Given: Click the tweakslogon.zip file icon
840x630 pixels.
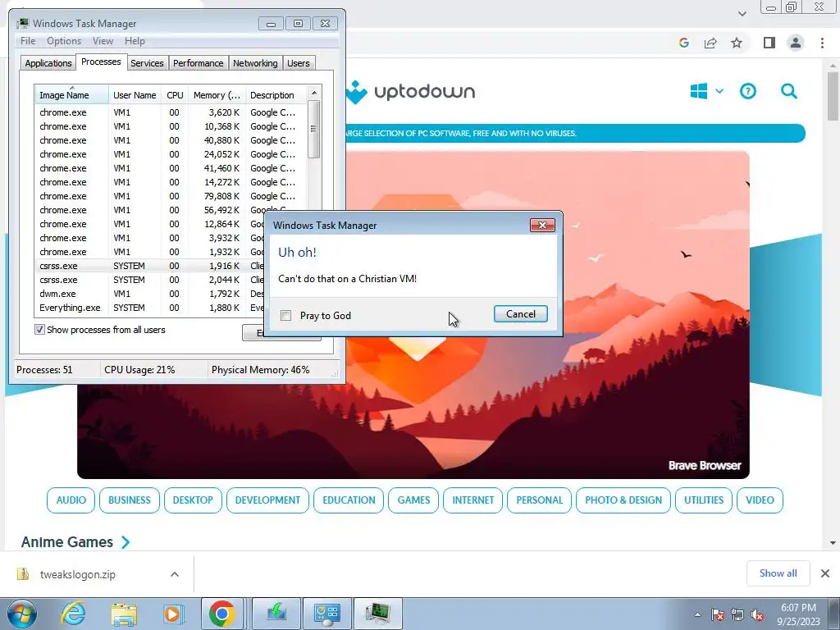Looking at the screenshot, I should pyautogui.click(x=23, y=574).
